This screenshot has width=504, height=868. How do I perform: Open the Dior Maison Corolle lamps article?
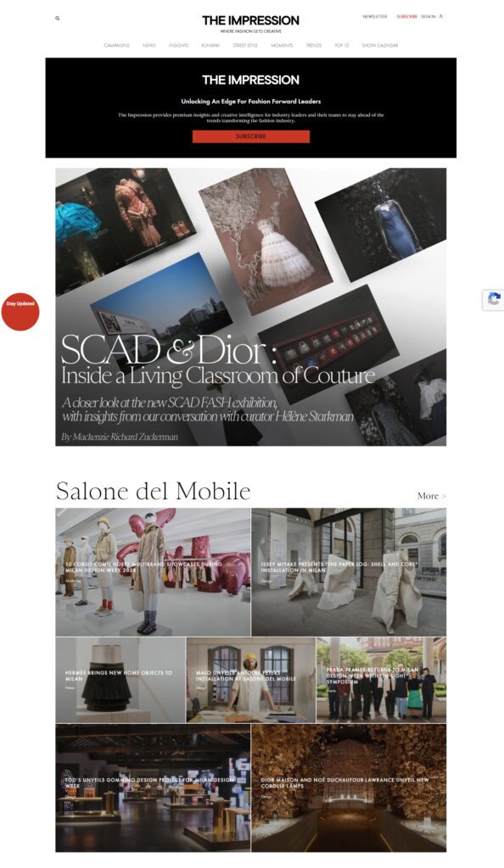click(x=349, y=787)
